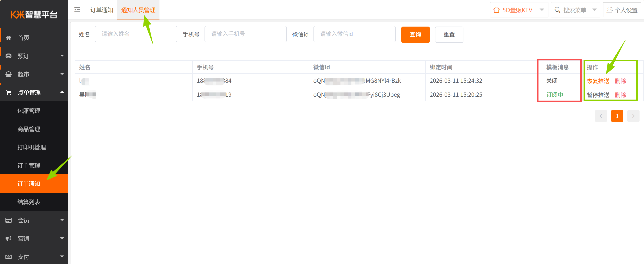Collapse the 点单管理 menu arrow

[62, 92]
